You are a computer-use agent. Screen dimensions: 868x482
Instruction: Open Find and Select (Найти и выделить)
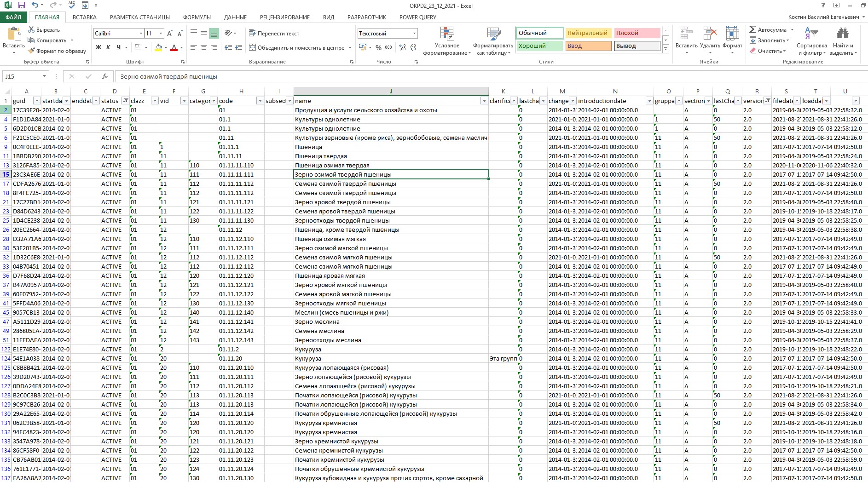843,41
